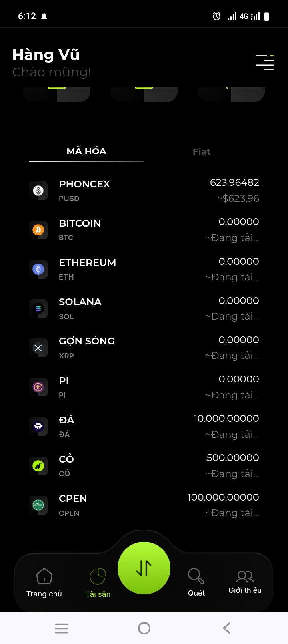288x644 pixels.
Task: Tap the PHONCEX balance 623.96482
Action: pyautogui.click(x=234, y=183)
